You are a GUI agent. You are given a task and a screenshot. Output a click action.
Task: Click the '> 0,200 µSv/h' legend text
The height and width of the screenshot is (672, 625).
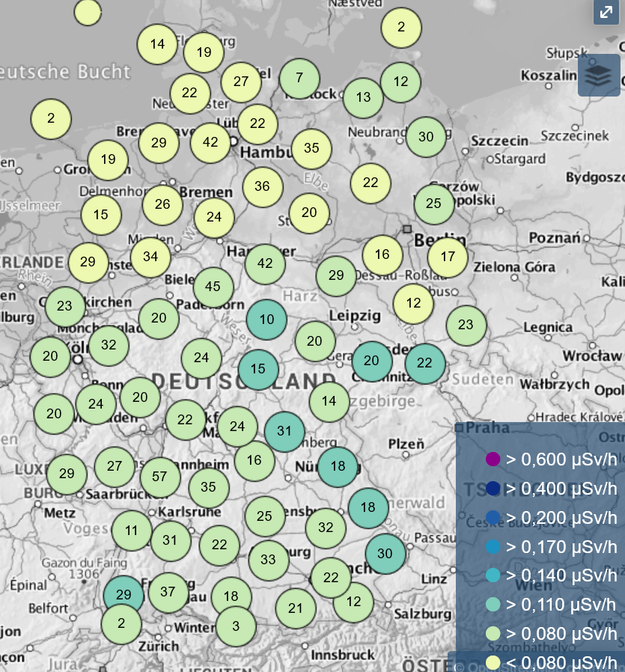pos(561,518)
